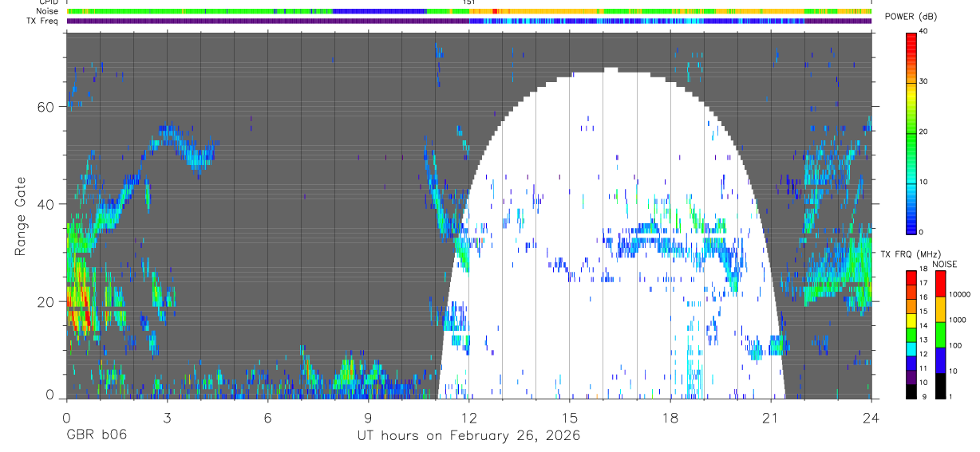Select the 14 label of the TX FRQ legend
980x452 pixels.
923,325
